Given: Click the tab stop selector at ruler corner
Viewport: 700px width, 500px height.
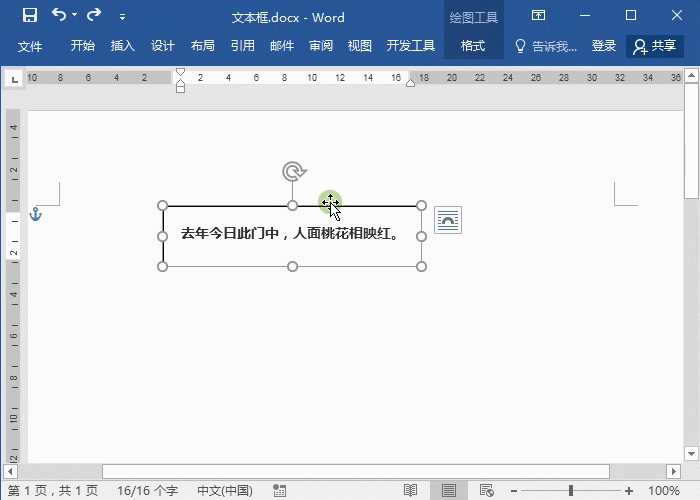Looking at the screenshot, I should (14, 79).
